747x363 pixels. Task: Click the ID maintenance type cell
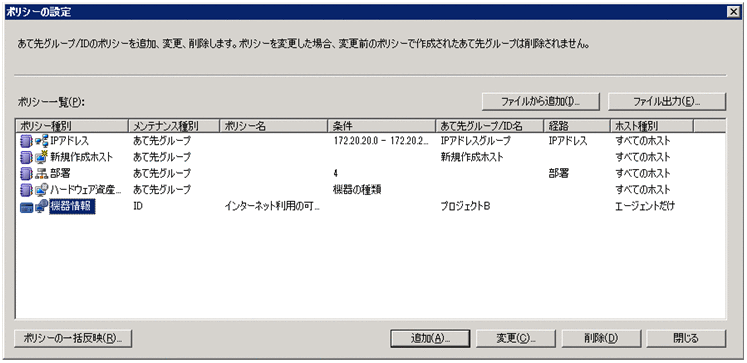point(139,206)
